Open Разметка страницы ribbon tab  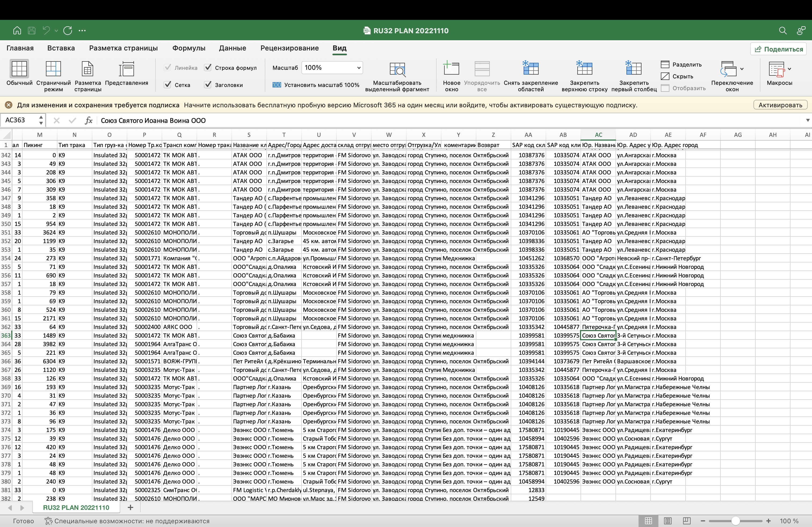123,48
